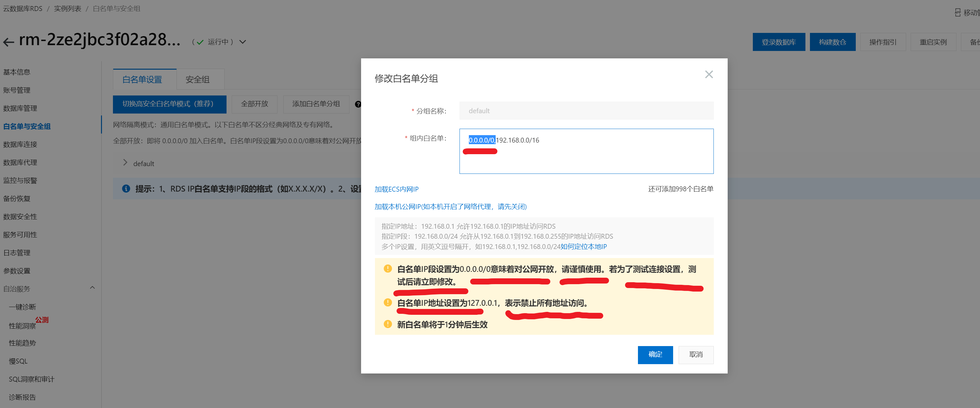Screen dimensions: 980x408
Task: Switch to the 安全组 tab
Action: pos(197,79)
